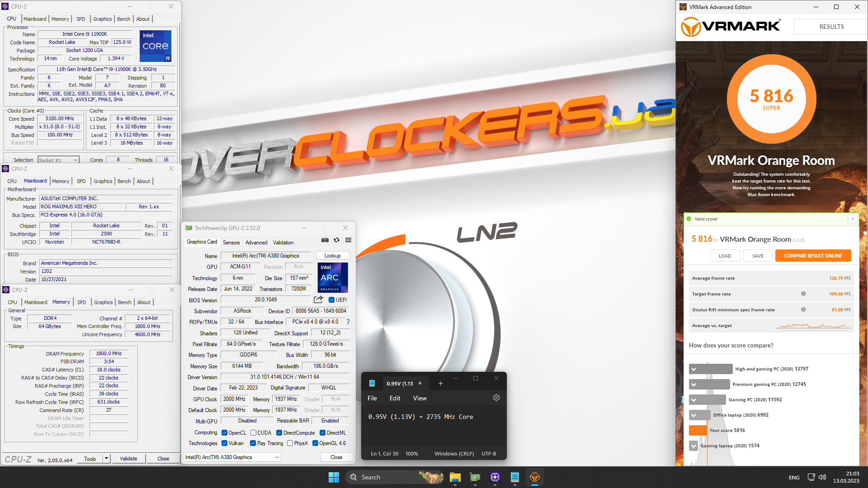Open the VRMark RESULTS section
The width and height of the screenshot is (868, 488).
[831, 27]
